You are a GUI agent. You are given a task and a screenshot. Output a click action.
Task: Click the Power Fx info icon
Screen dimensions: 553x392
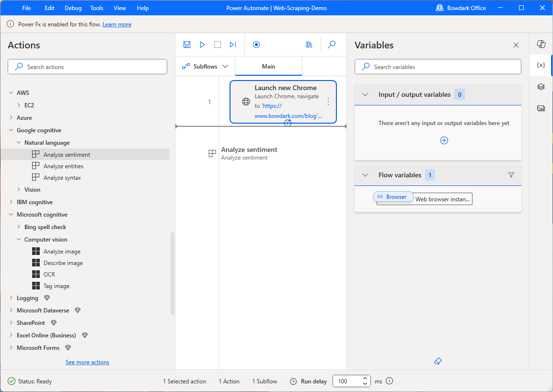click(11, 24)
